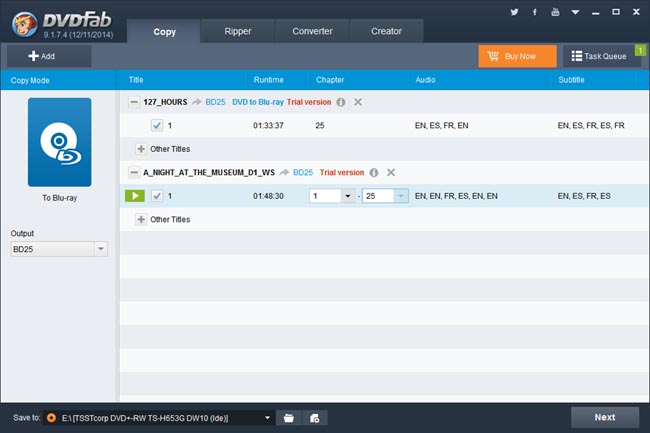Select subtitle EN, ES, FR, ES, FR cell
The image size is (650, 433).
pyautogui.click(x=591, y=125)
